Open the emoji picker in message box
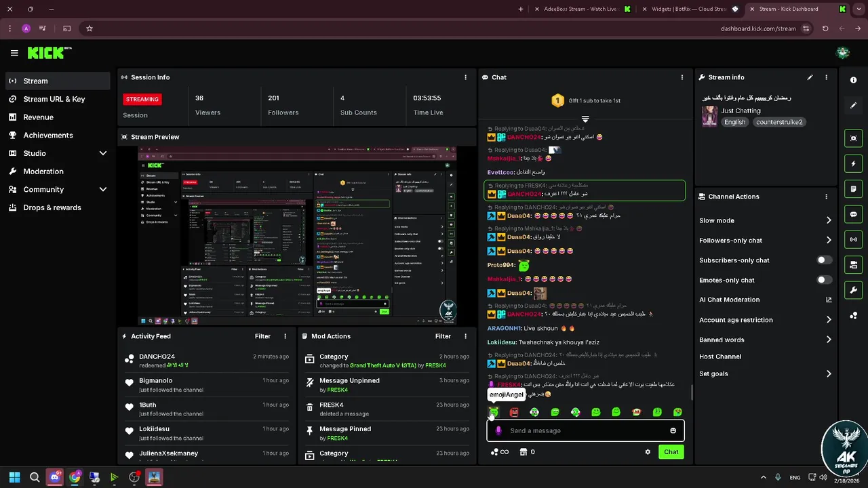Viewport: 868px width, 488px height. pyautogui.click(x=673, y=430)
